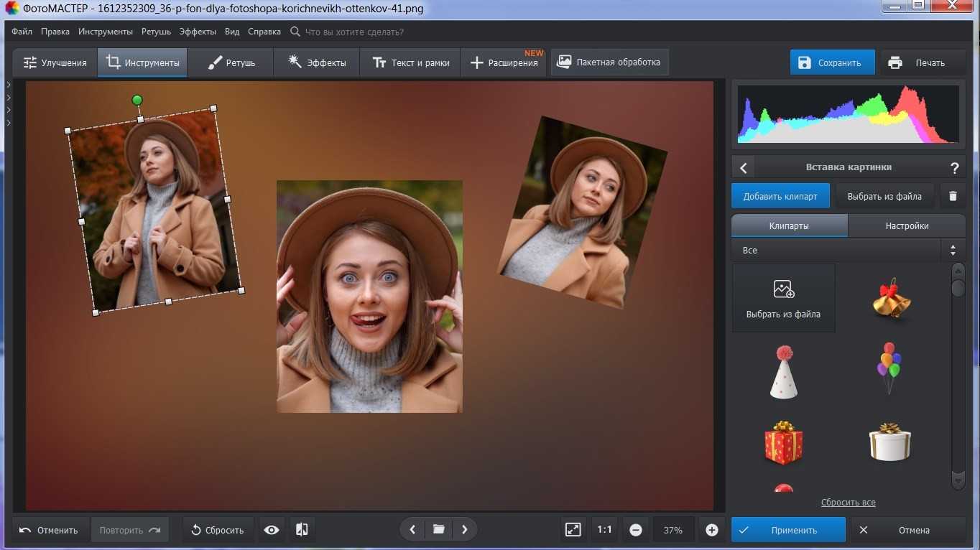980x550 pixels.
Task: Go to the next photo with the arrow
Action: [x=465, y=530]
